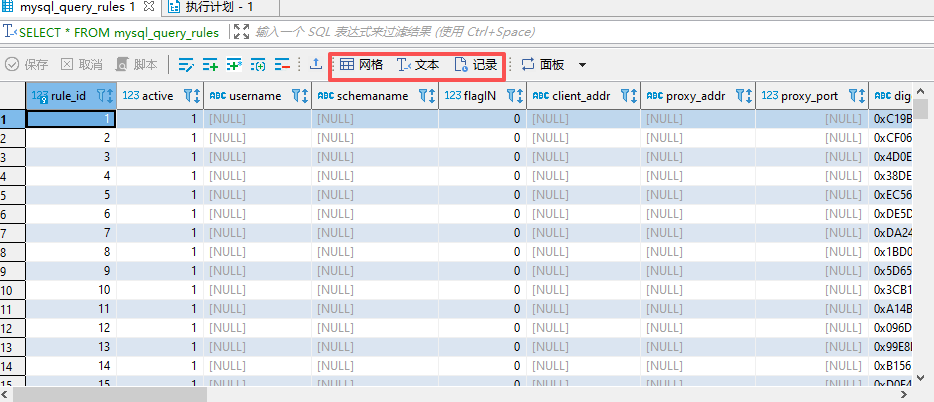
Task: Switch to 网格 grid view mode
Action: pyautogui.click(x=361, y=65)
